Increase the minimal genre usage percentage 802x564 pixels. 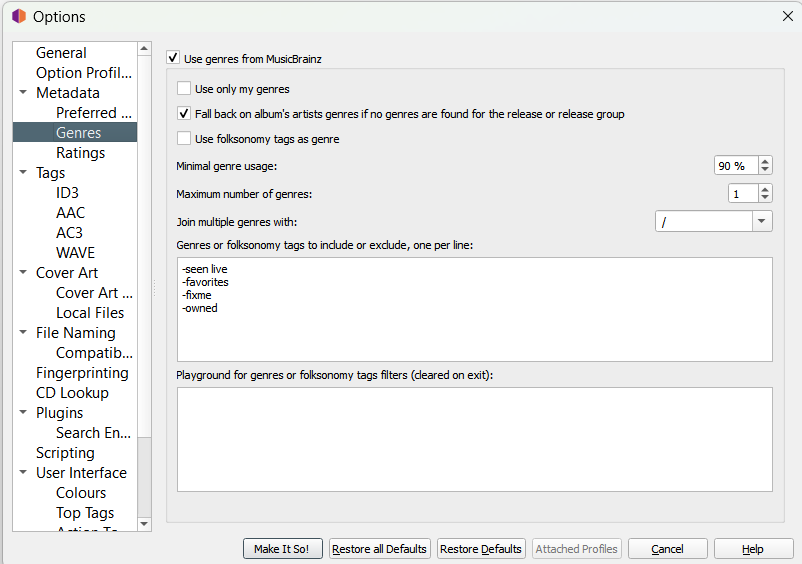coord(765,161)
